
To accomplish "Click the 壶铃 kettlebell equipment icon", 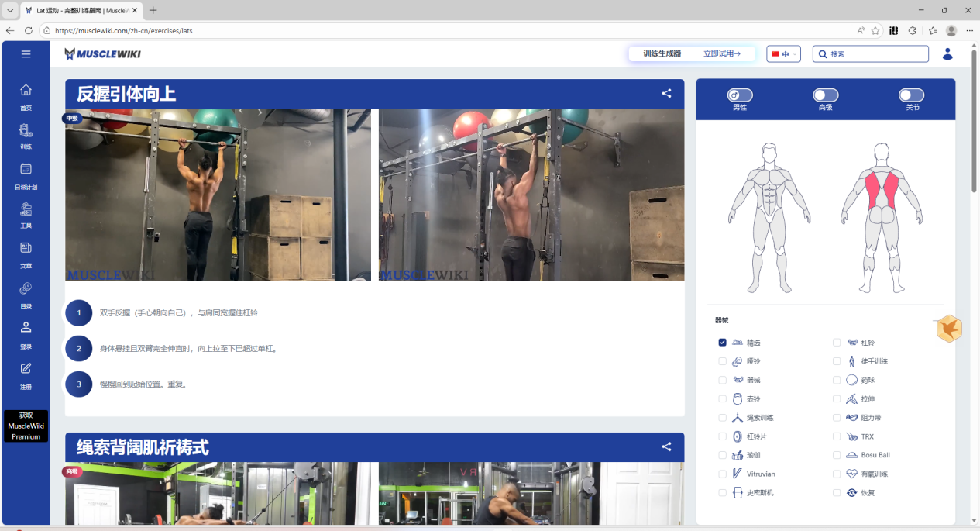I will [737, 399].
